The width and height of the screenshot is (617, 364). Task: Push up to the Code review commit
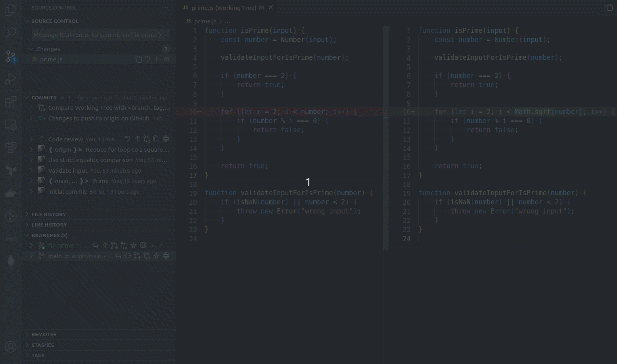pyautogui.click(x=137, y=139)
